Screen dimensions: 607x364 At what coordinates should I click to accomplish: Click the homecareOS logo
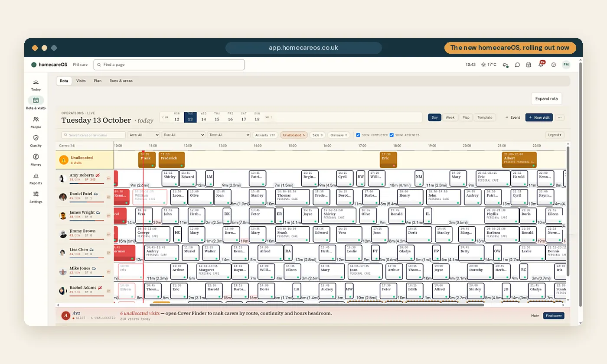49,65
